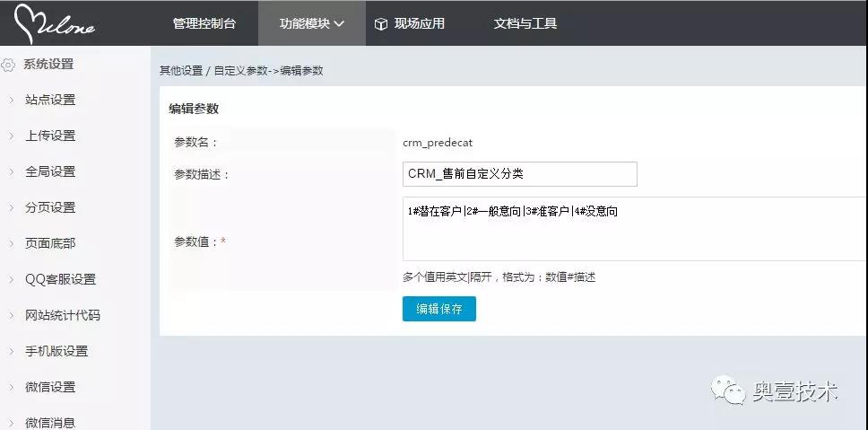The image size is (868, 430).
Task: Click the 参数描述： label
Action: point(202,175)
